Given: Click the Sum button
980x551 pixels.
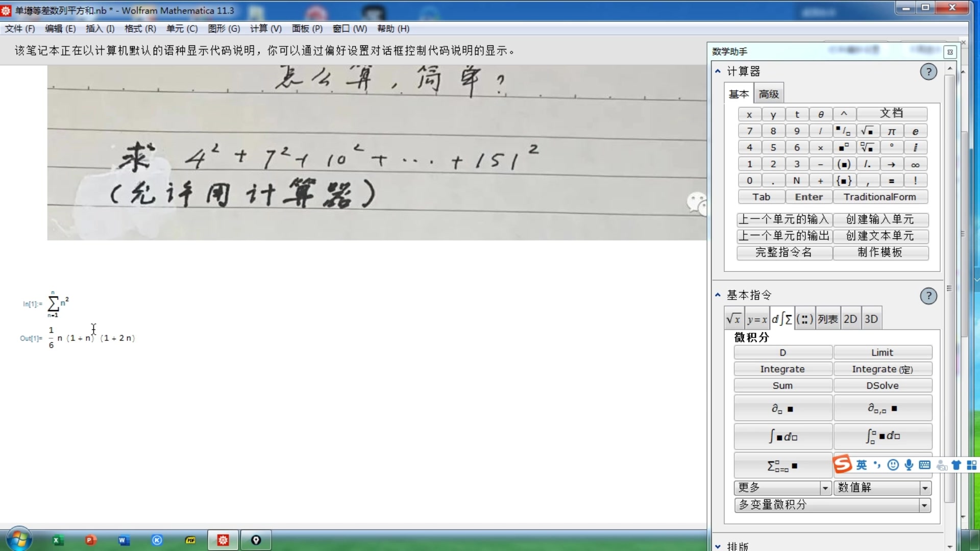Looking at the screenshot, I should coord(782,386).
